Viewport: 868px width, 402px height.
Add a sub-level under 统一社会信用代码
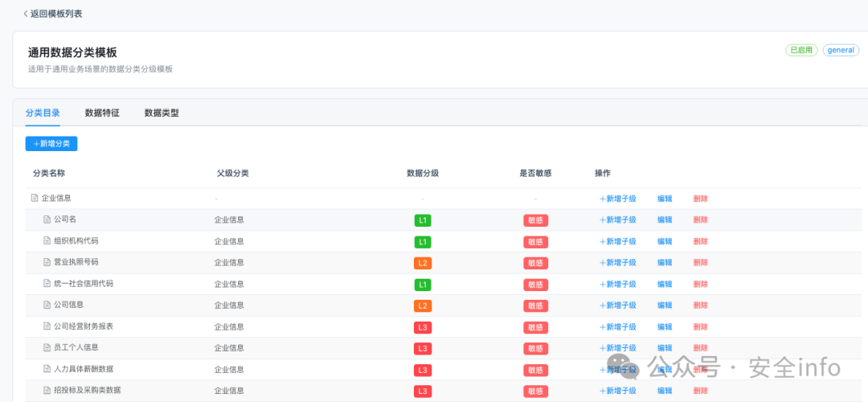pyautogui.click(x=618, y=284)
